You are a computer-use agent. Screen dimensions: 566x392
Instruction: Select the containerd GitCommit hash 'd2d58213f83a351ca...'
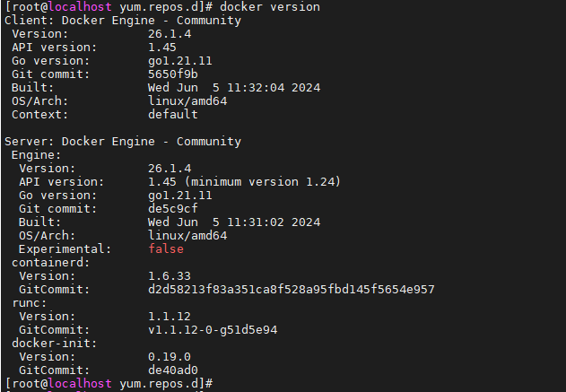click(x=292, y=289)
